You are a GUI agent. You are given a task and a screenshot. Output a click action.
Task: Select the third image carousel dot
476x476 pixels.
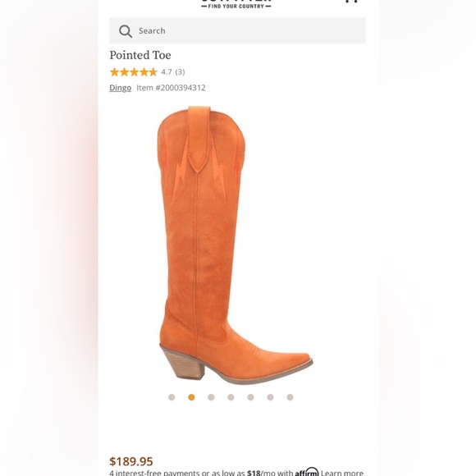[211, 397]
